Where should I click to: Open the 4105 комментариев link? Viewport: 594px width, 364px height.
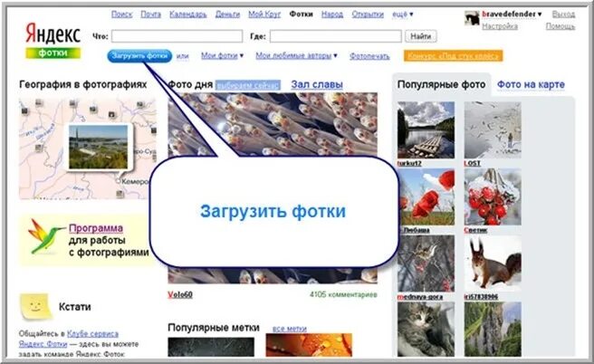click(343, 294)
